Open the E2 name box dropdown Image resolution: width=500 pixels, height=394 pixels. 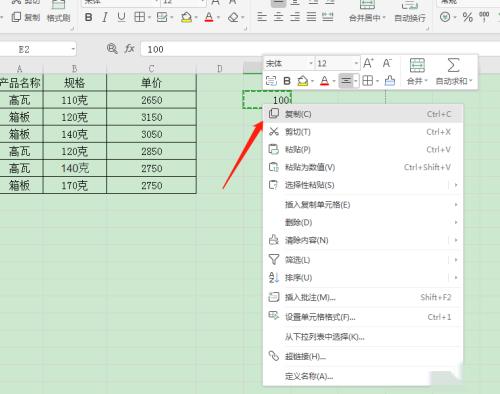pyautogui.click(x=73, y=49)
